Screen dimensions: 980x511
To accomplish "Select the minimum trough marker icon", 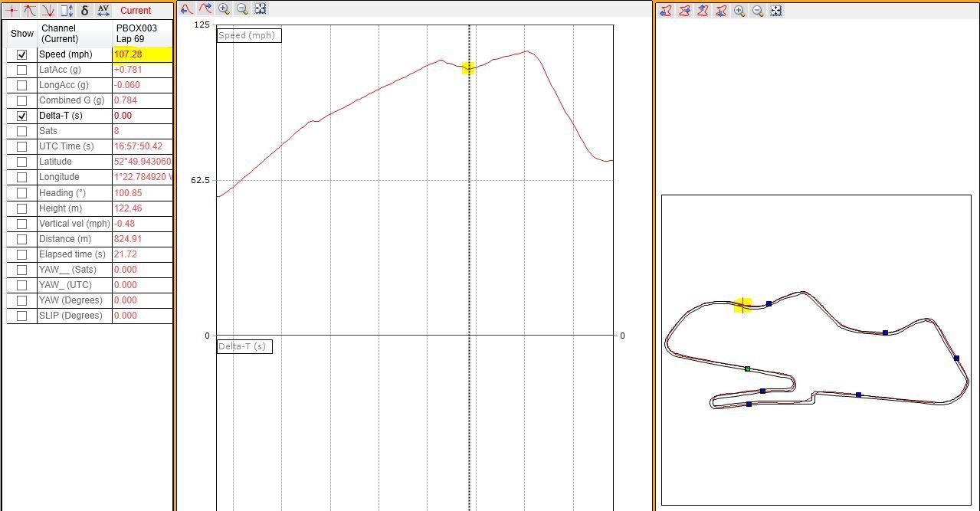I will (x=48, y=11).
